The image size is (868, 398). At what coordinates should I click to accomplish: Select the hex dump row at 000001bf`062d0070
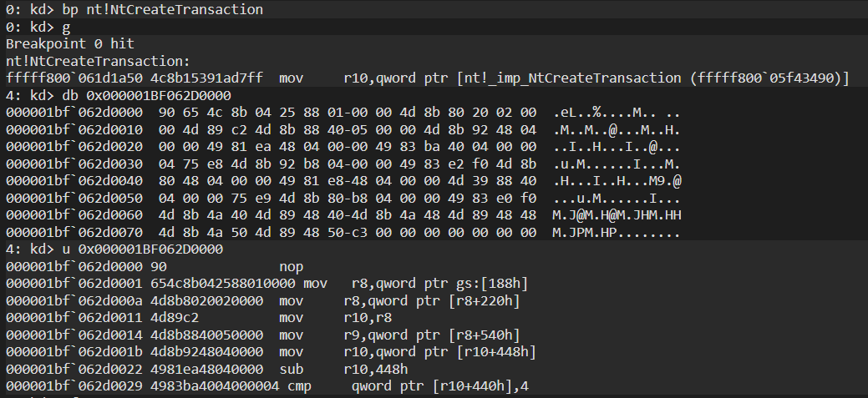coord(343,232)
